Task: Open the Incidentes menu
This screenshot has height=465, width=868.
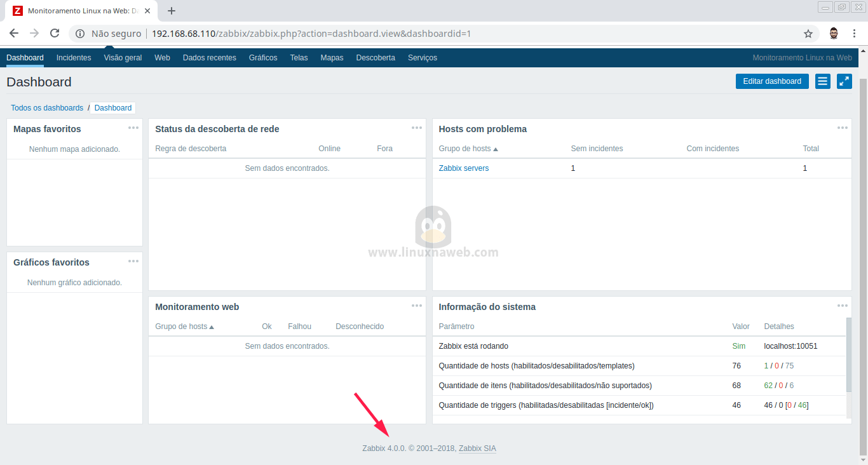Action: pyautogui.click(x=74, y=58)
